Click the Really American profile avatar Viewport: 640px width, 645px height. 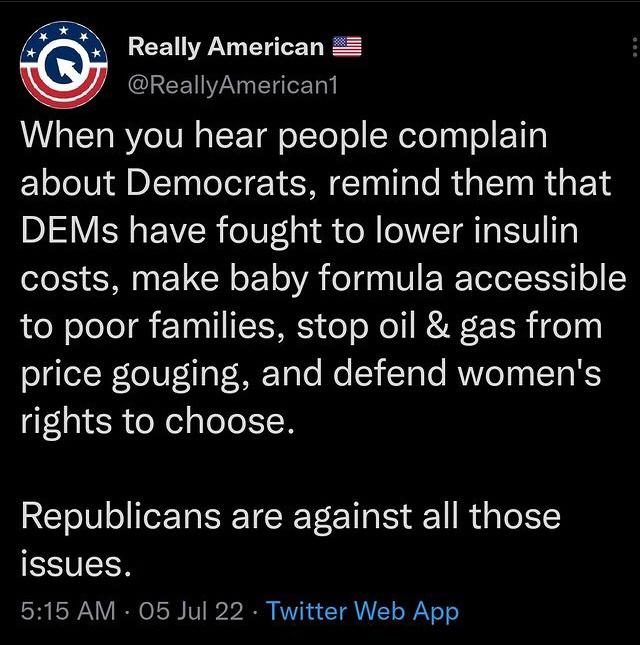[x=64, y=66]
